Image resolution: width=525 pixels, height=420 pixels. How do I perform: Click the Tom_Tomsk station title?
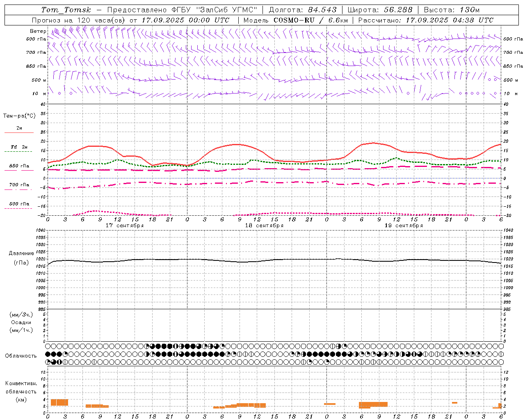(x=66, y=10)
